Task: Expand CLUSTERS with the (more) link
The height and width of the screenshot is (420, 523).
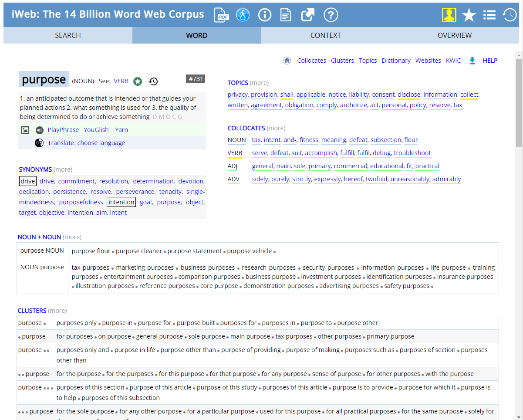Action: coord(57,311)
